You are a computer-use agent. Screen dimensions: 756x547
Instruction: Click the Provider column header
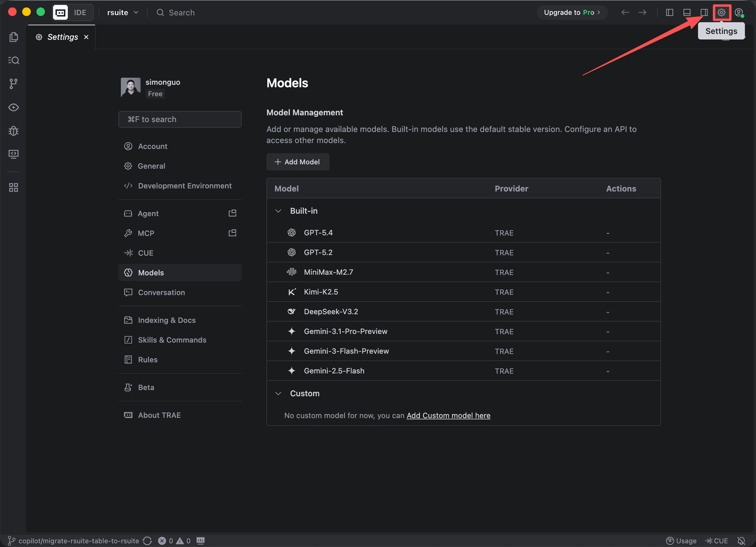511,189
